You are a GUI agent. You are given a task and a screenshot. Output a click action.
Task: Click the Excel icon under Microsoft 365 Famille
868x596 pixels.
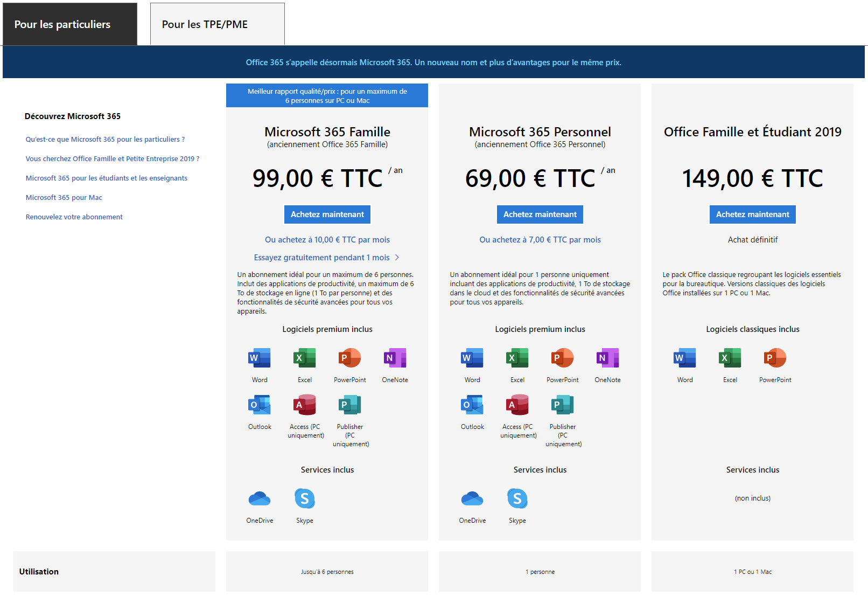pos(305,358)
